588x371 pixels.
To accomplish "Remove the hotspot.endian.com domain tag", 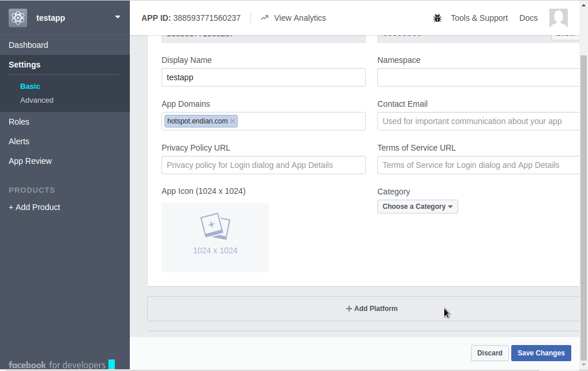I will click(x=233, y=121).
